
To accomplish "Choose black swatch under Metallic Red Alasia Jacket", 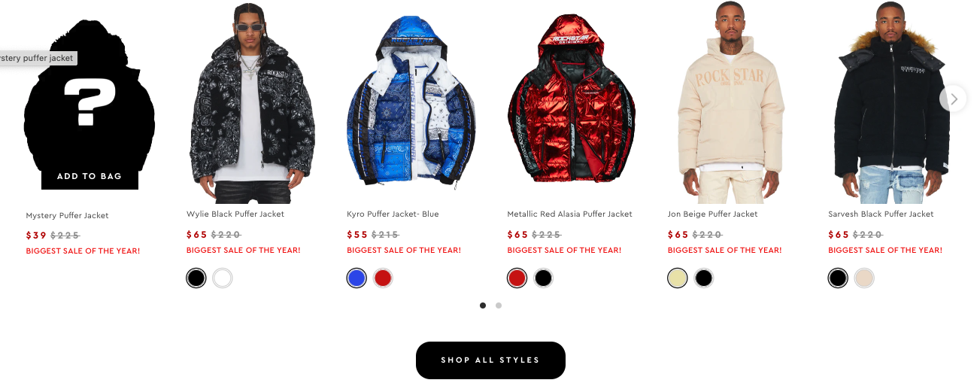I will coord(543,278).
